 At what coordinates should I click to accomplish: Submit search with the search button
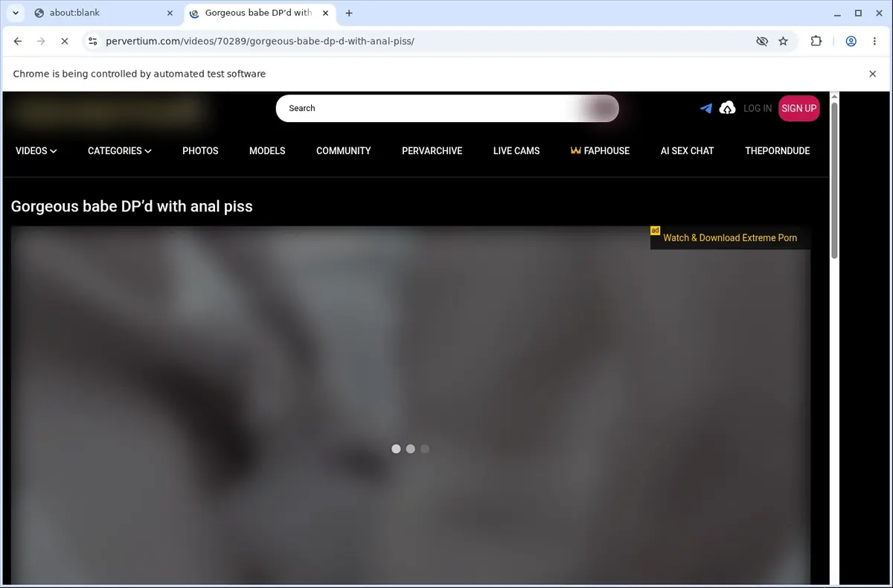point(603,108)
